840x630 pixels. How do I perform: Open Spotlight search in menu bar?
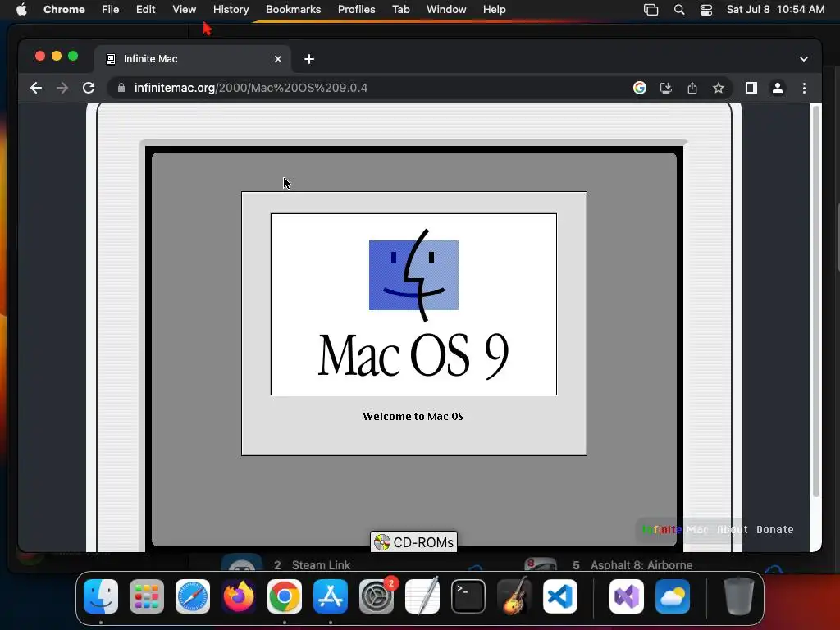pos(678,10)
